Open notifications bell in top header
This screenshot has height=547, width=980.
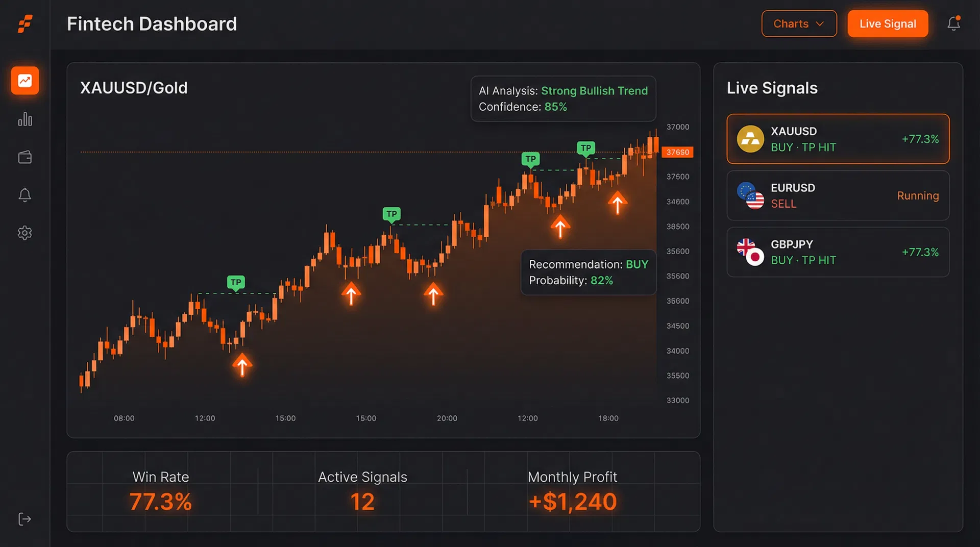[x=953, y=23]
